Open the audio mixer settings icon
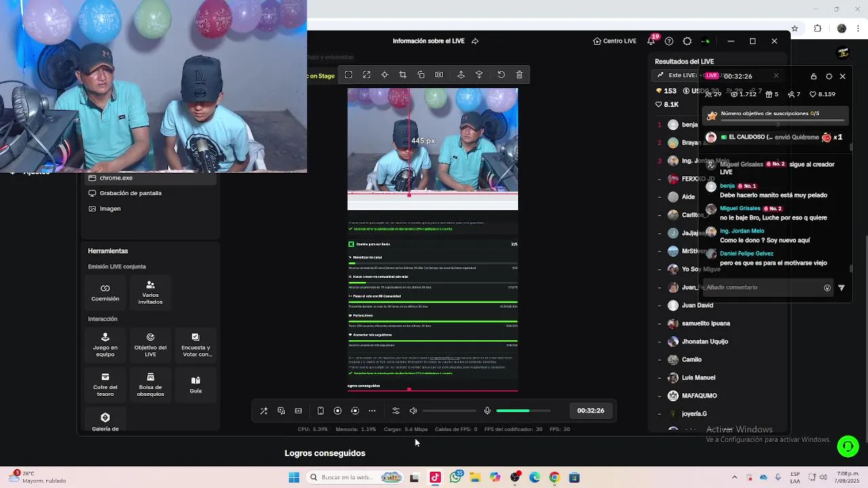Screen dimensions: 868x488 396,411
